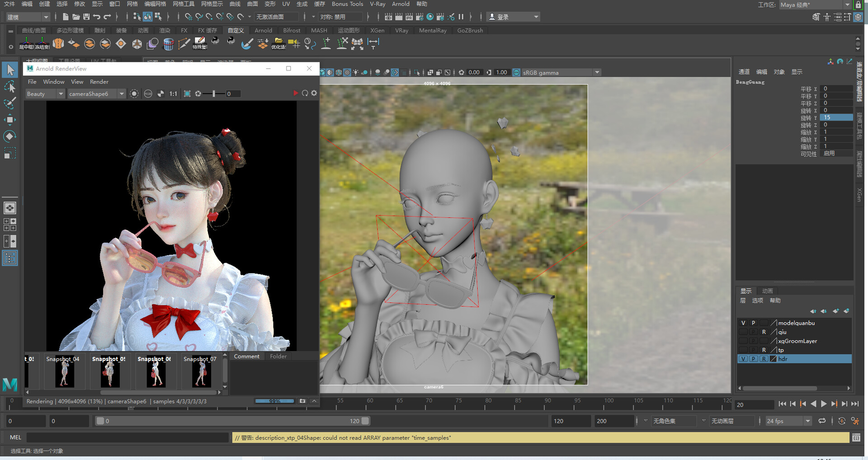Open the 登录 sign-in dropdown

point(514,17)
